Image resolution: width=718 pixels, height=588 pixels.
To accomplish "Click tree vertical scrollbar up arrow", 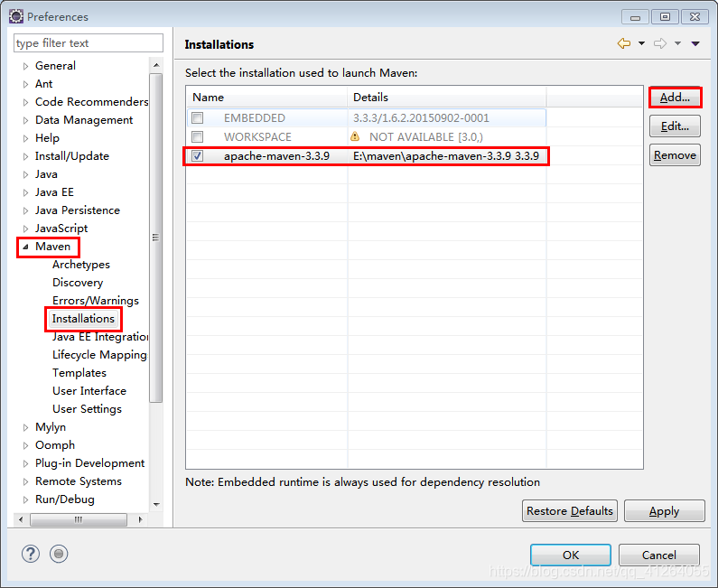I will click(x=156, y=65).
